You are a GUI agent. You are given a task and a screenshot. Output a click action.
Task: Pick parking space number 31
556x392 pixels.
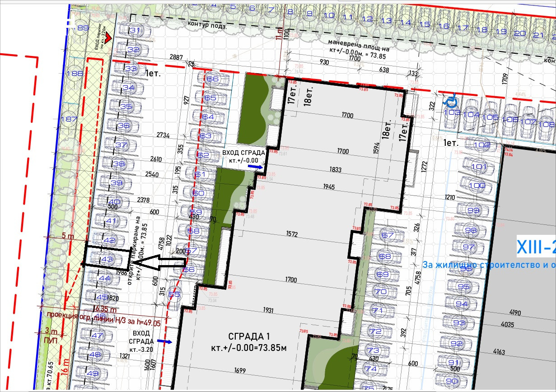(x=135, y=30)
